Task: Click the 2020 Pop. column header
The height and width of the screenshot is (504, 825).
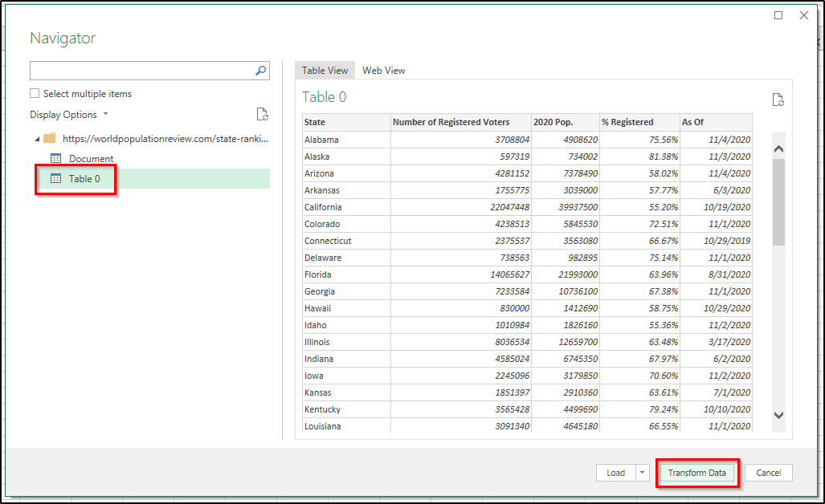Action: [565, 122]
